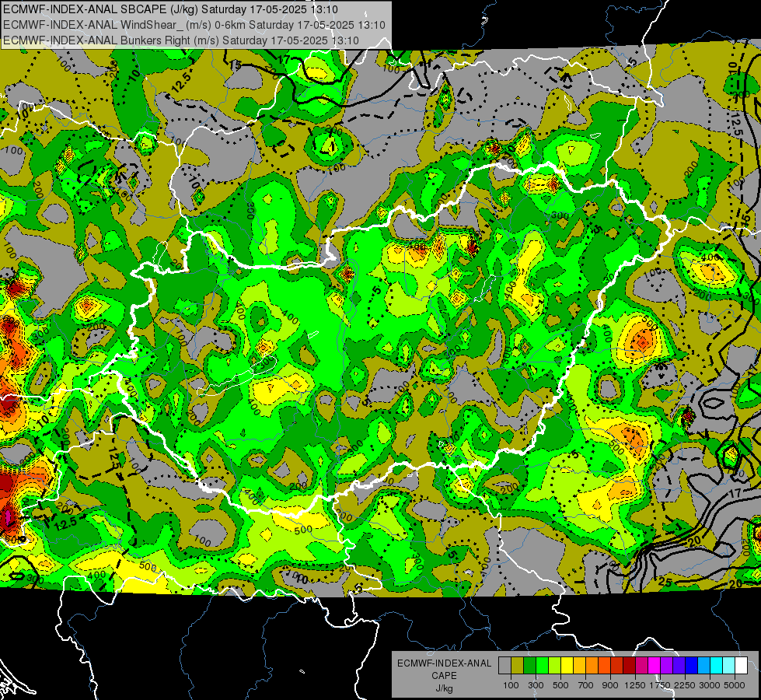Select the pure blue legend swatch
The height and width of the screenshot is (700, 761).
692,665
